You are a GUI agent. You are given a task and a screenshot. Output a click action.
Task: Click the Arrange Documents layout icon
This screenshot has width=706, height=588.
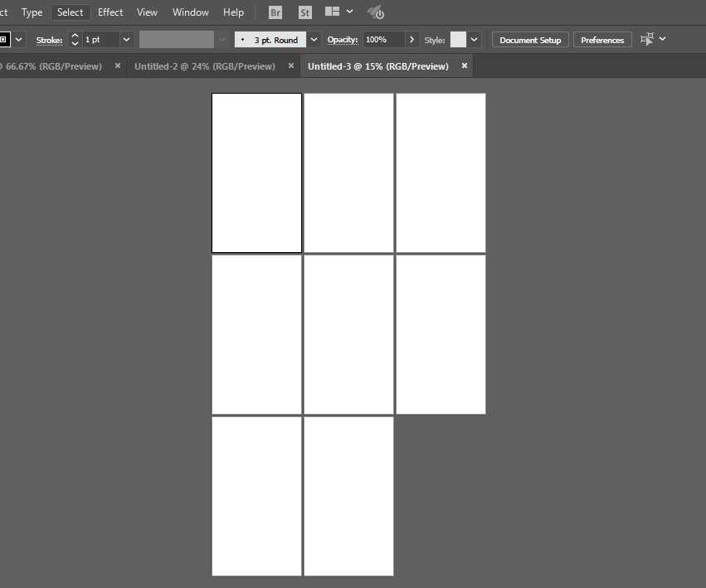coord(333,12)
